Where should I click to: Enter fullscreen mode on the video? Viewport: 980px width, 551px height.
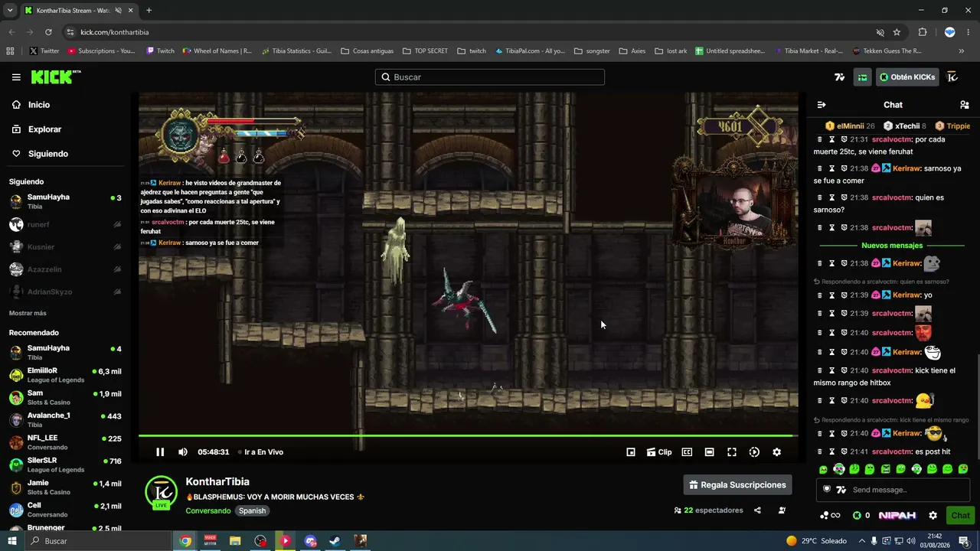pyautogui.click(x=732, y=452)
